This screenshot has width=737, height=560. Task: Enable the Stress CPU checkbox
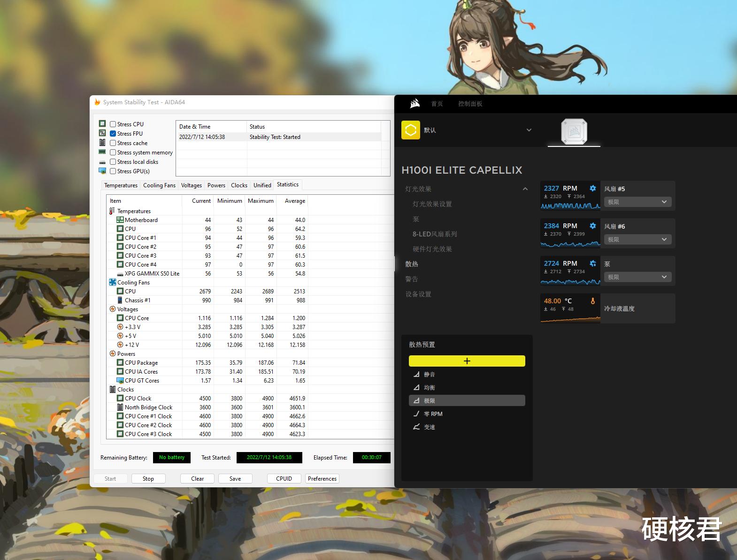113,124
